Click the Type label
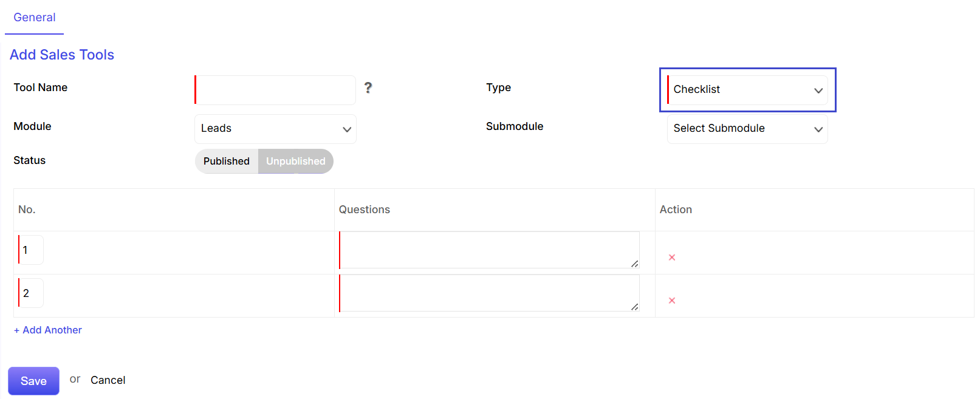The height and width of the screenshot is (399, 980). 498,87
